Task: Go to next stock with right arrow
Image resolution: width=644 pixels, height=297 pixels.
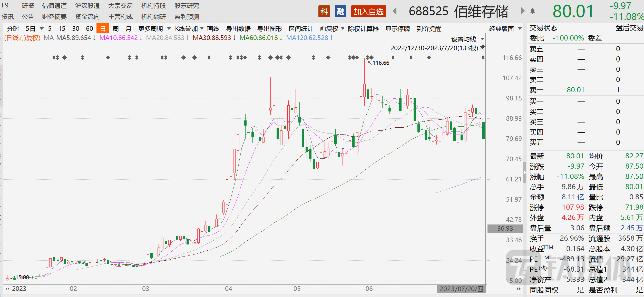Action: coord(523,11)
